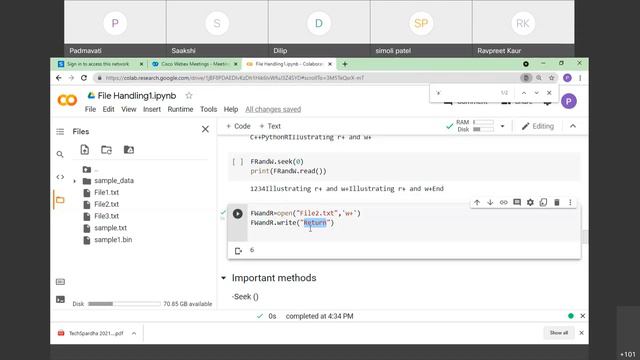Open File1.txt in Files panel
640x360 pixels.
tap(107, 192)
